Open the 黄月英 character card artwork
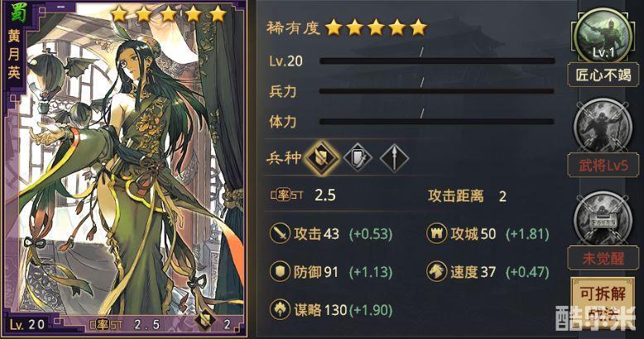 [132, 165]
